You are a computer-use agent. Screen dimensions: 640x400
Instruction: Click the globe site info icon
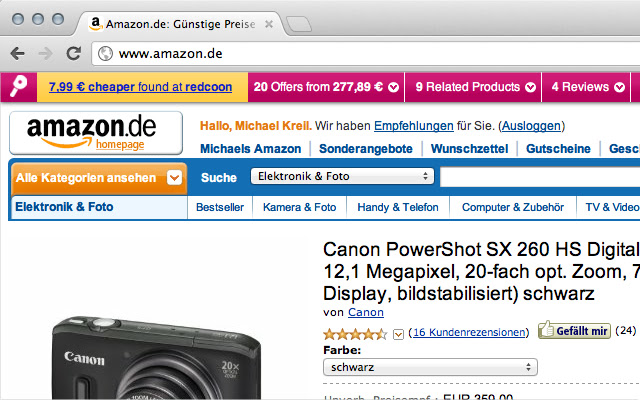105,53
